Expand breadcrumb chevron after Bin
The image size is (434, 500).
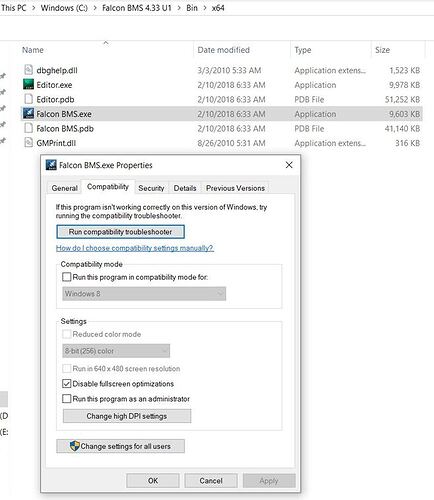pos(205,8)
